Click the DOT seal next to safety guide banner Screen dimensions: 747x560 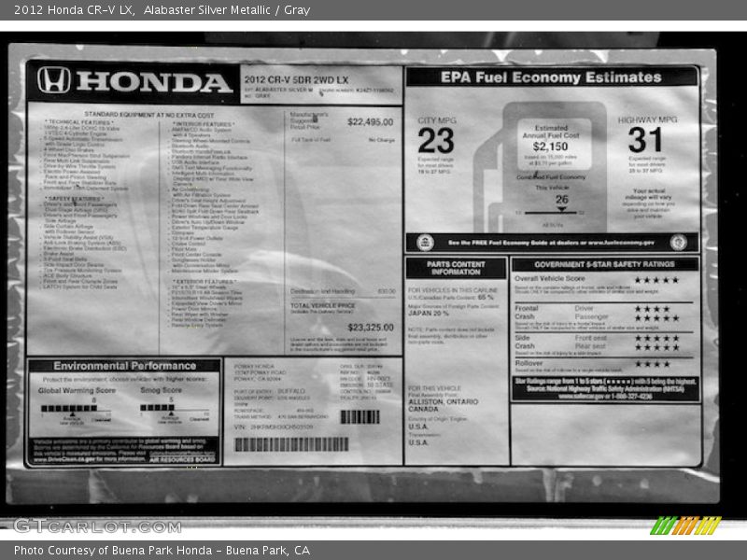click(x=677, y=240)
